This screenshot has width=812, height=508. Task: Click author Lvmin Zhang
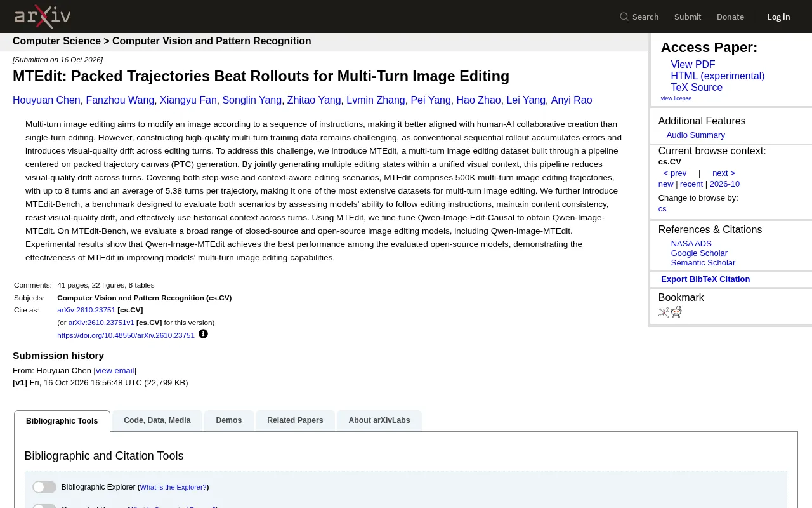[x=376, y=100]
